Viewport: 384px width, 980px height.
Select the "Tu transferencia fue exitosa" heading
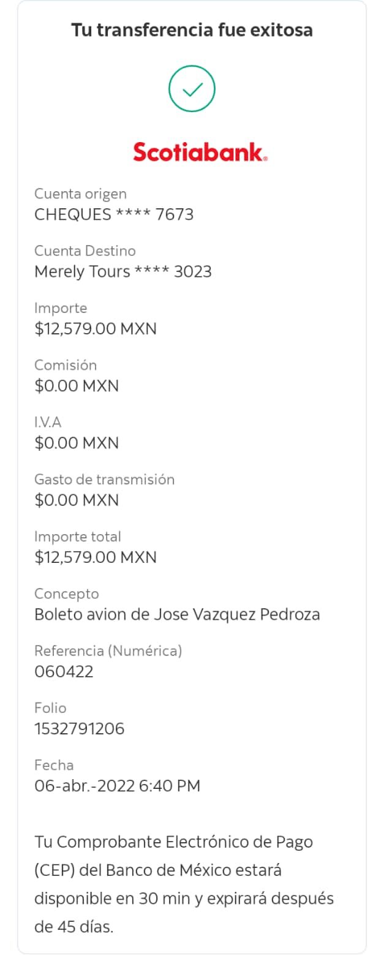(x=192, y=29)
